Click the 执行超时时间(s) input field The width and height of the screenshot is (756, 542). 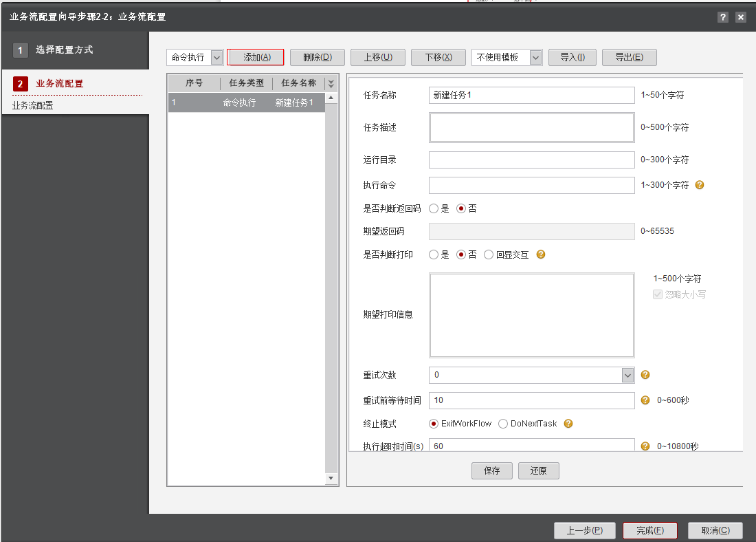click(x=531, y=445)
